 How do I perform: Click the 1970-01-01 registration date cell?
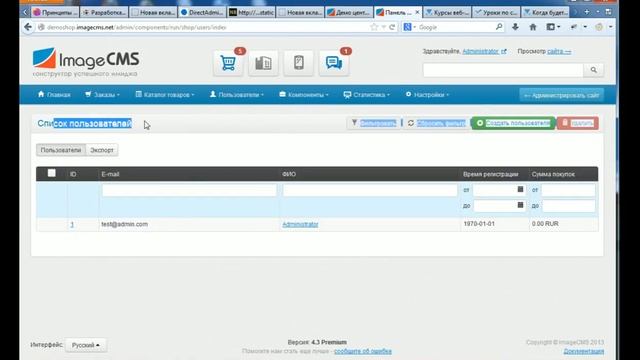479,224
